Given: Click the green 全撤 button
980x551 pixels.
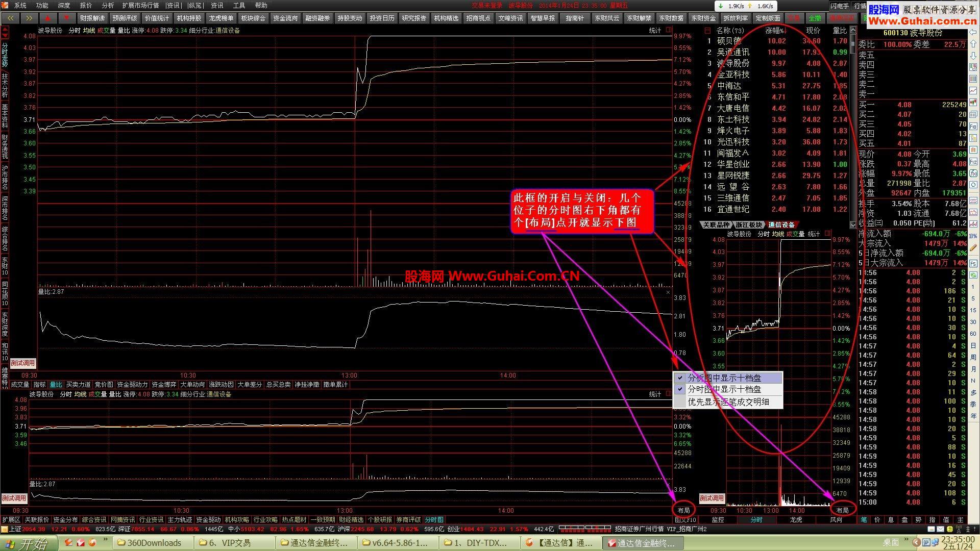Looking at the screenshot, I should 815,18.
